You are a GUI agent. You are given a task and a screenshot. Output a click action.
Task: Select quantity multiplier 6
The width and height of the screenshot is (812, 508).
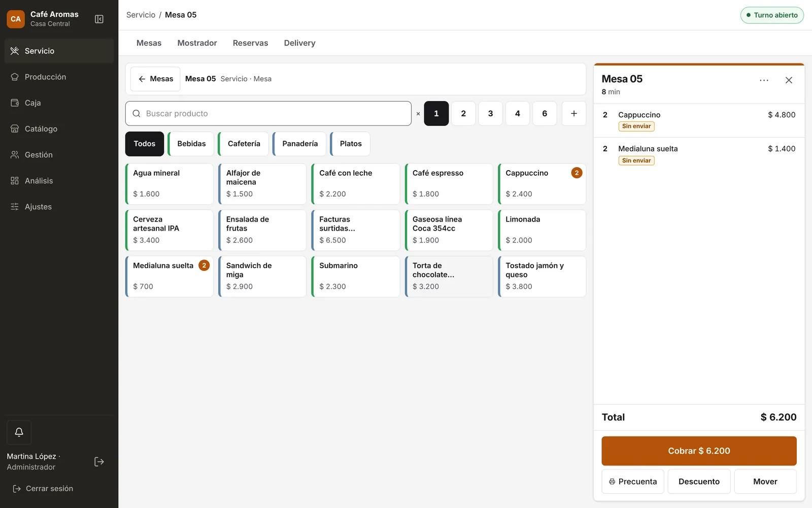[545, 113]
